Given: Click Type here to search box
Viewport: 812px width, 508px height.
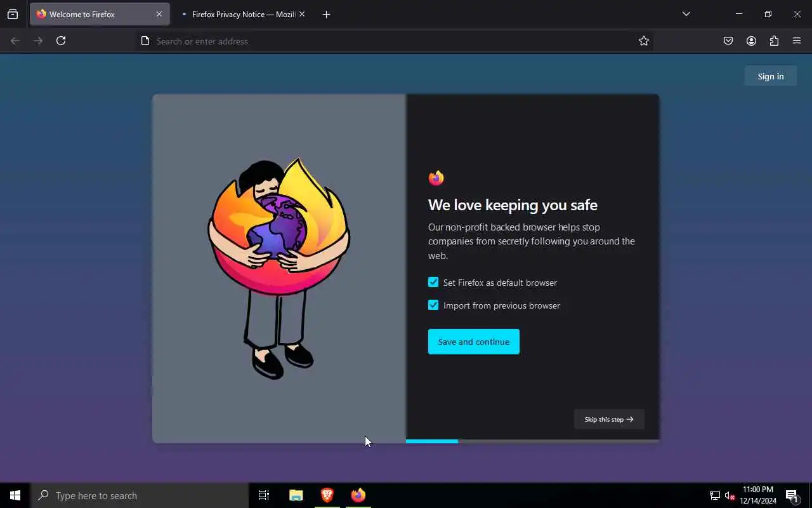Looking at the screenshot, I should [x=140, y=495].
